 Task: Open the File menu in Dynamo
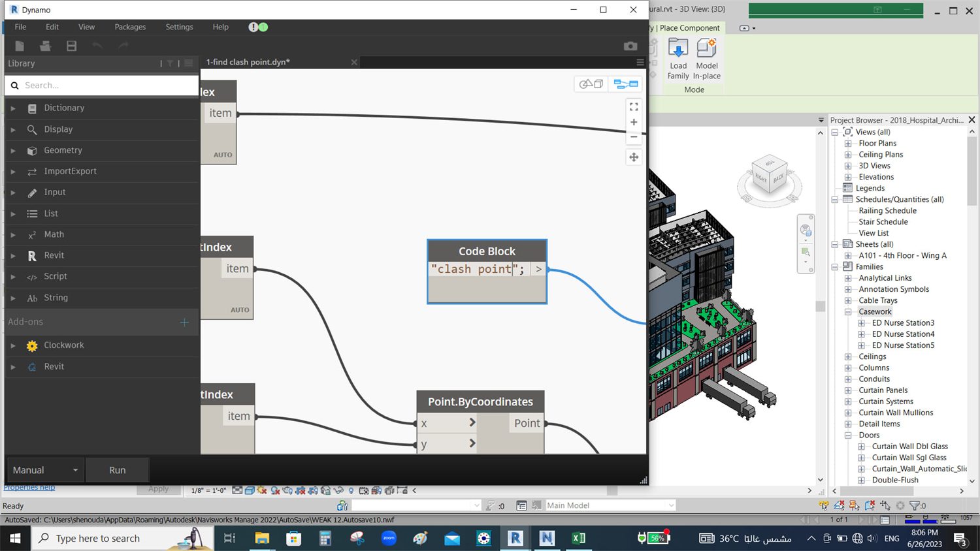20,27
